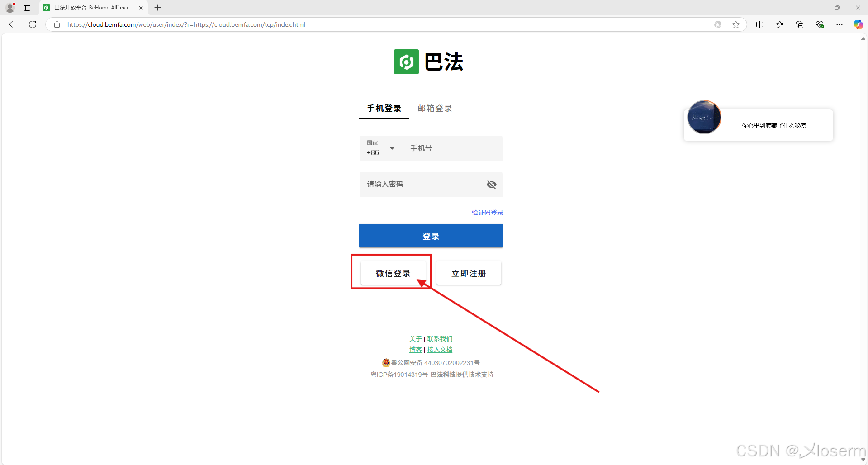Toggle password visibility eye icon
Image resolution: width=868 pixels, height=465 pixels.
coord(492,185)
